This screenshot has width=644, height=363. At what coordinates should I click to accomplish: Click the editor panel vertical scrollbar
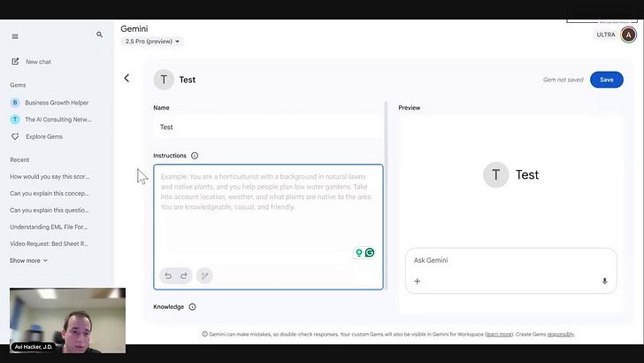click(x=386, y=196)
